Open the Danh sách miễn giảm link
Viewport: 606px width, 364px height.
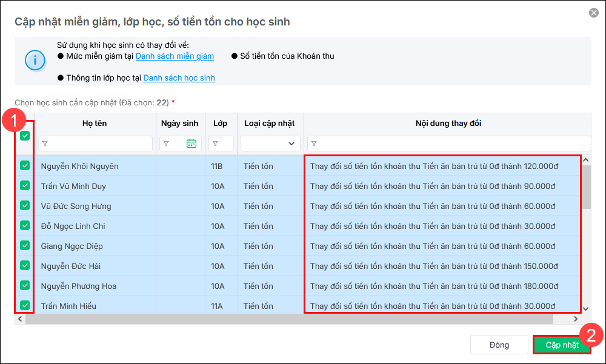pos(175,56)
